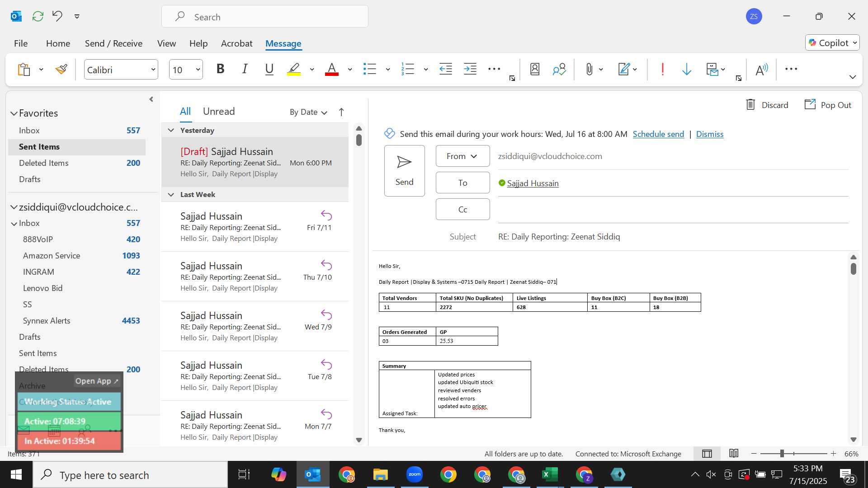Viewport: 868px width, 488px height.
Task: Open the From dropdown
Action: pyautogui.click(x=462, y=156)
